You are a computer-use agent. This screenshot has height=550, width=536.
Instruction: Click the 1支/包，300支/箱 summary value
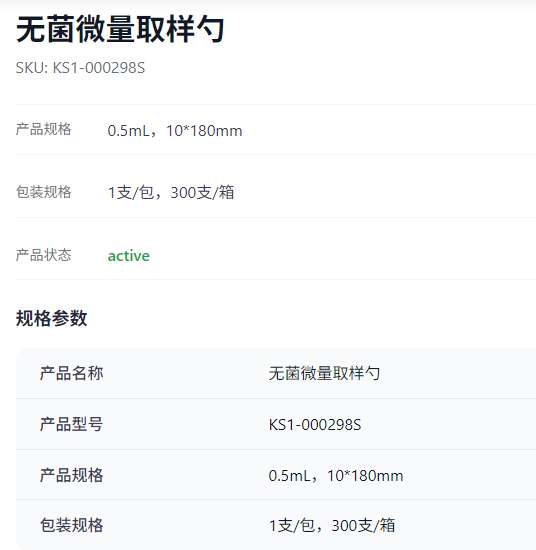[x=171, y=193]
